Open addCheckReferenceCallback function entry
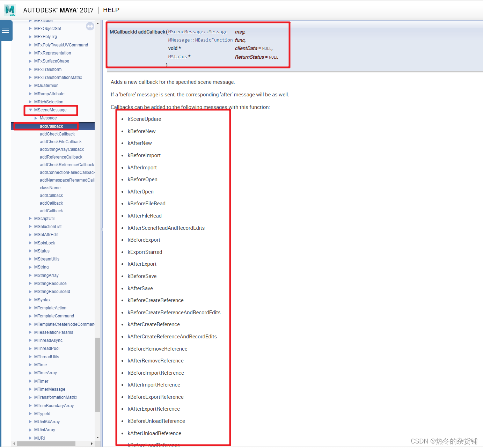The image size is (483, 448). [67, 165]
